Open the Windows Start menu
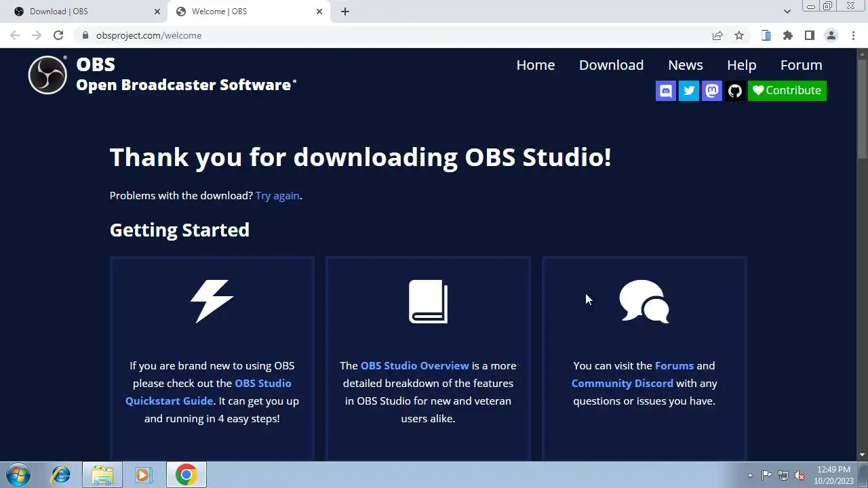Image resolution: width=868 pixels, height=488 pixels. tap(18, 475)
